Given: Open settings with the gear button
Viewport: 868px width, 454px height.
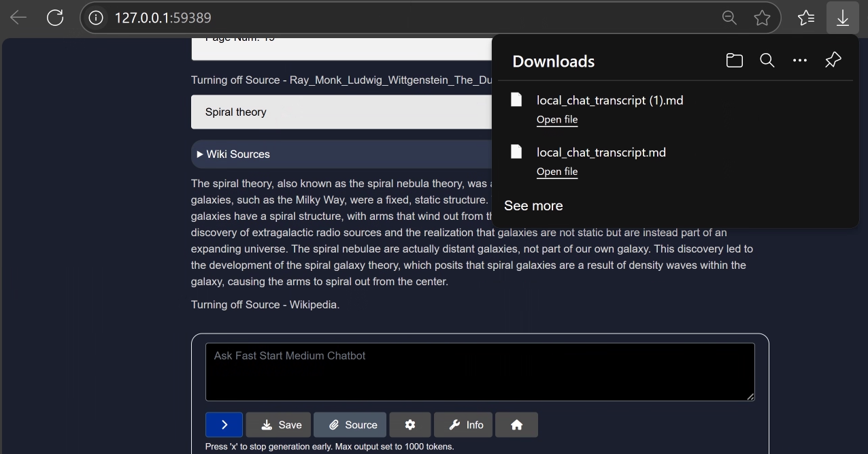Looking at the screenshot, I should 410,425.
